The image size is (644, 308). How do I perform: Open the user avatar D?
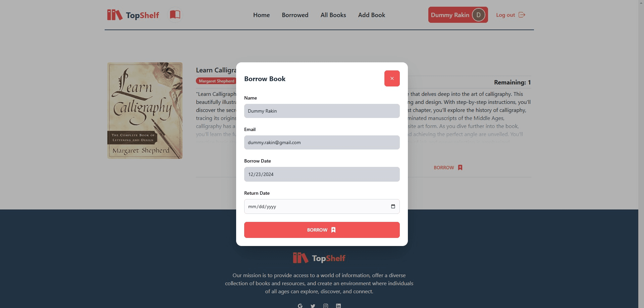click(x=478, y=15)
